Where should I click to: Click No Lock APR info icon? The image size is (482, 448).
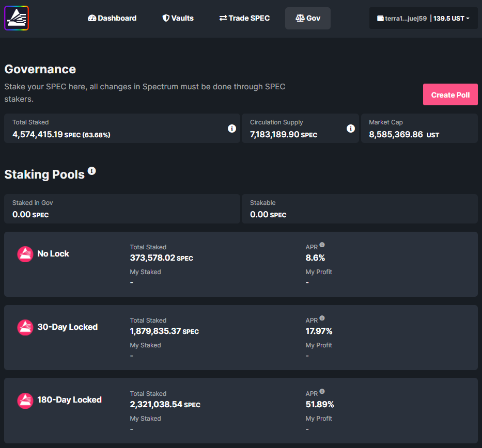point(322,245)
